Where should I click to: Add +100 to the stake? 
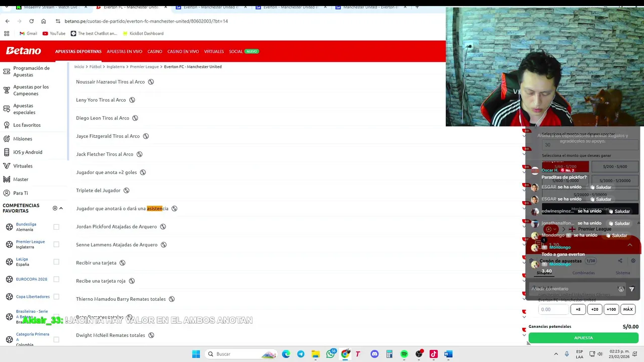click(611, 309)
